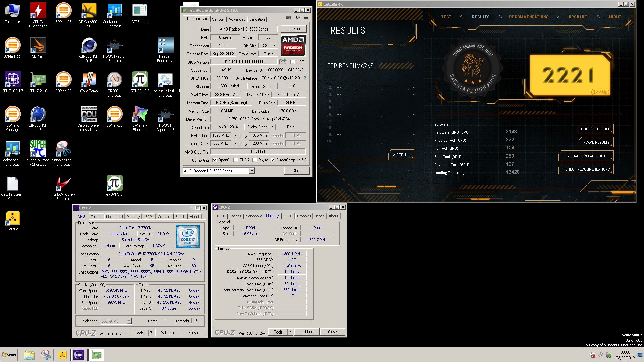Open the Socket #1 selection dropdown

(x=116, y=321)
